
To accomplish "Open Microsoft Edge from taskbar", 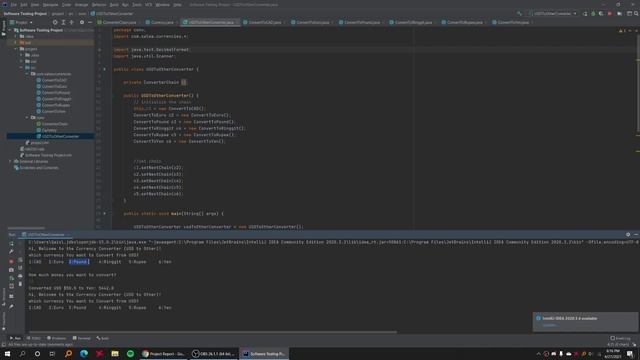I will [84, 353].
